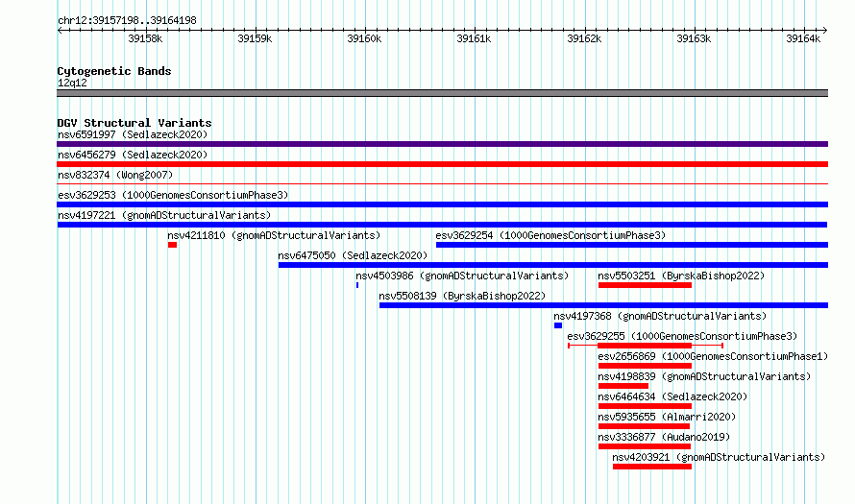This screenshot has height=504, width=855.
Task: Click the blue nsv6475050 variant bar
Action: pyautogui.click(x=553, y=265)
